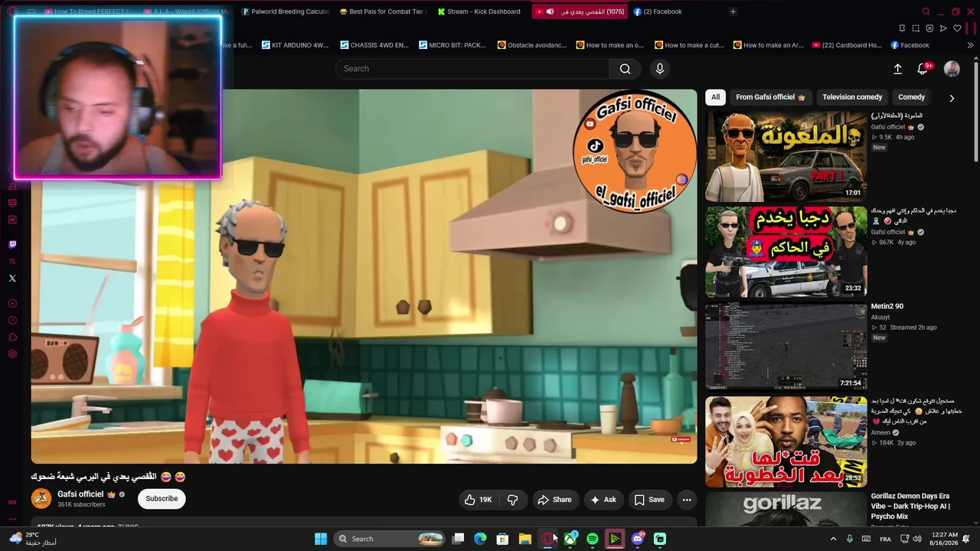Open the 28:52 Ameen video thumbnail
Viewport: 980px width, 551px height.
pyautogui.click(x=786, y=442)
